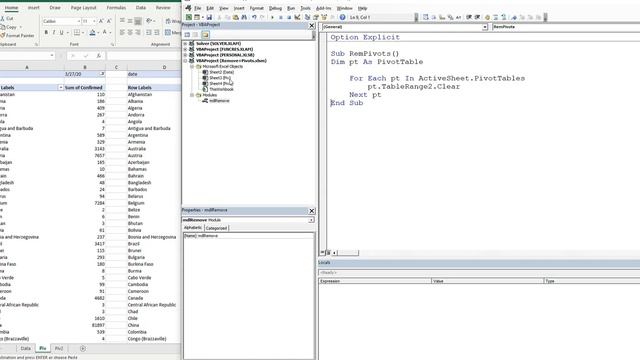This screenshot has width=640, height=360.
Task: Open the Font name dropdown in Excel
Action: 78,21
